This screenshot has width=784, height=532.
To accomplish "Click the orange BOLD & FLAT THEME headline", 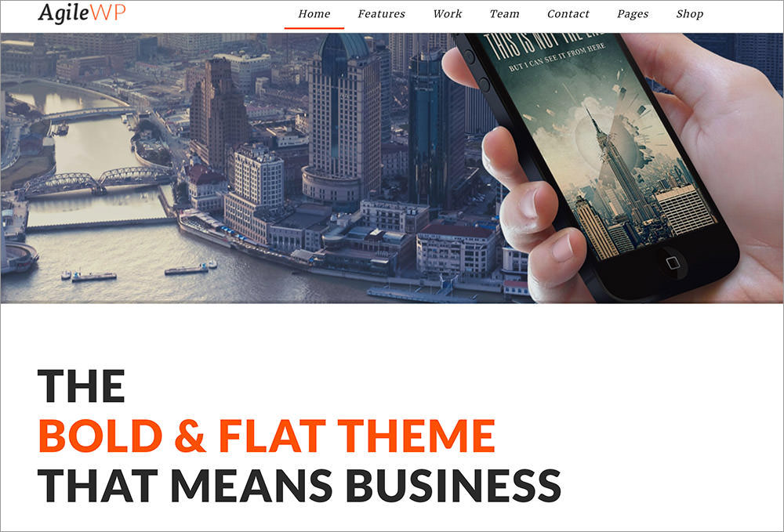I will (267, 436).
